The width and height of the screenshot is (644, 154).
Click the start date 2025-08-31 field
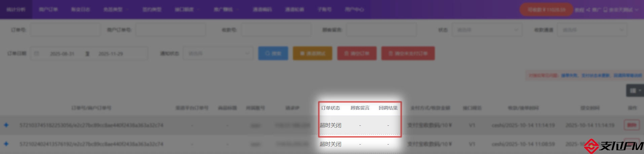point(62,54)
